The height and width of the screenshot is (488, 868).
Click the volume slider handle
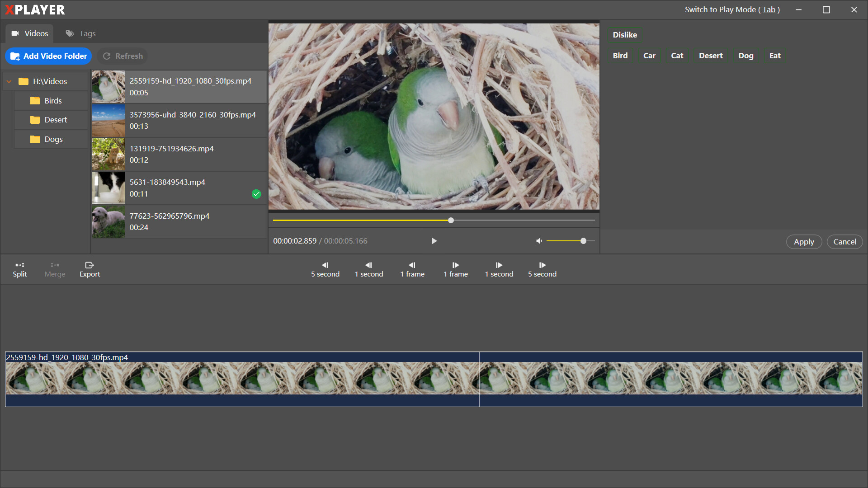[583, 241]
